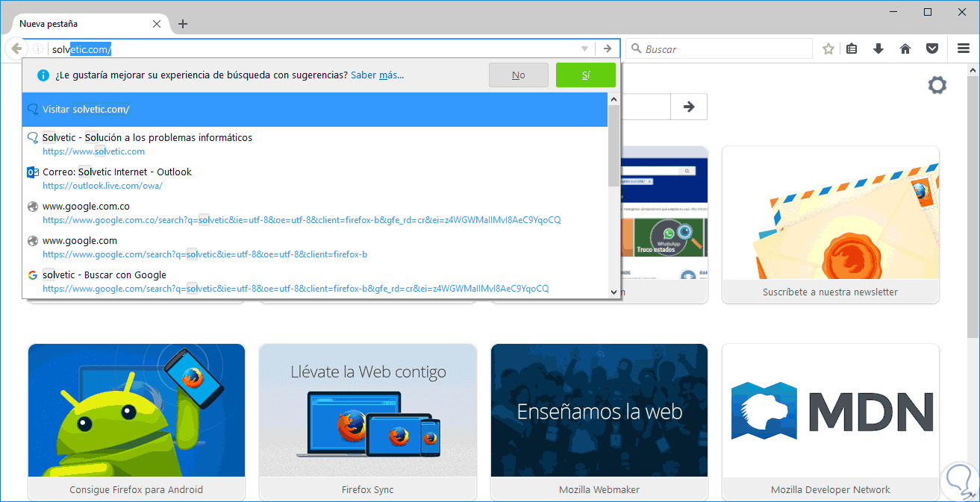Show bookmarks list icon
The width and height of the screenshot is (980, 502).
pos(852,49)
